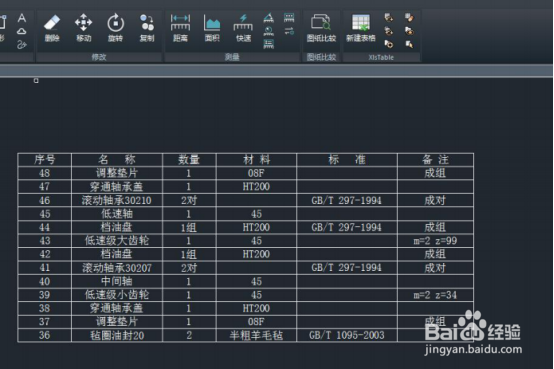Click the 低速级小齿轮 cell
This screenshot has height=369, width=554.
pyautogui.click(x=117, y=295)
